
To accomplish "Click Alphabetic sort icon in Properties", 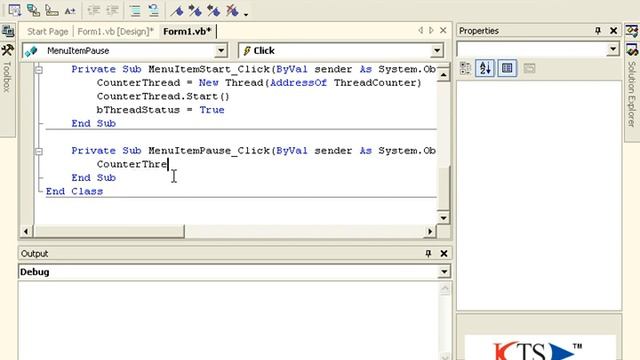I will pyautogui.click(x=485, y=68).
